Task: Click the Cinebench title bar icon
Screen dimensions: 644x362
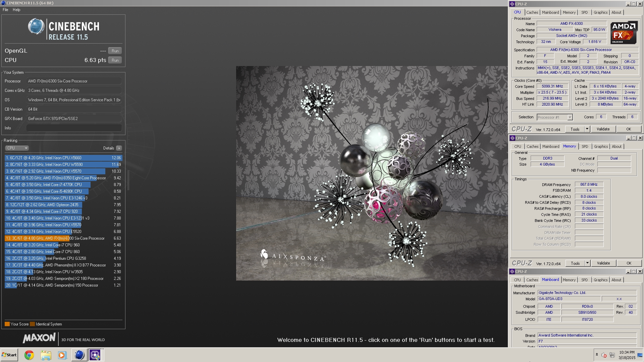Action: (3, 3)
